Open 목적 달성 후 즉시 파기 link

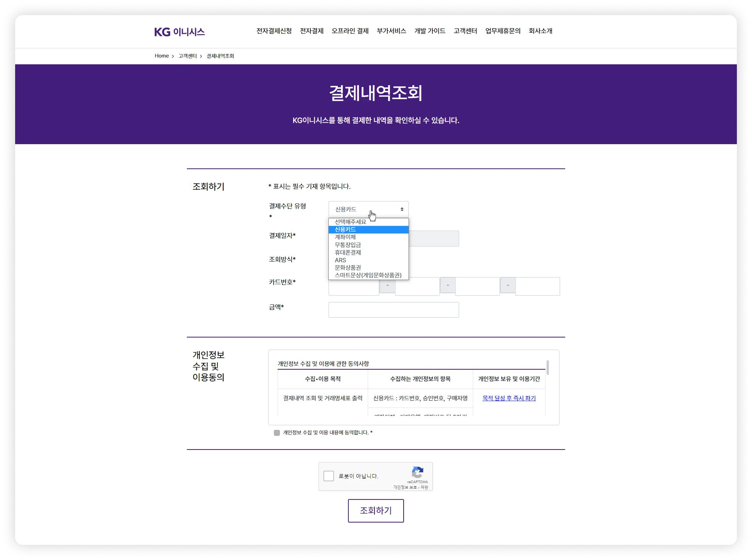point(509,398)
